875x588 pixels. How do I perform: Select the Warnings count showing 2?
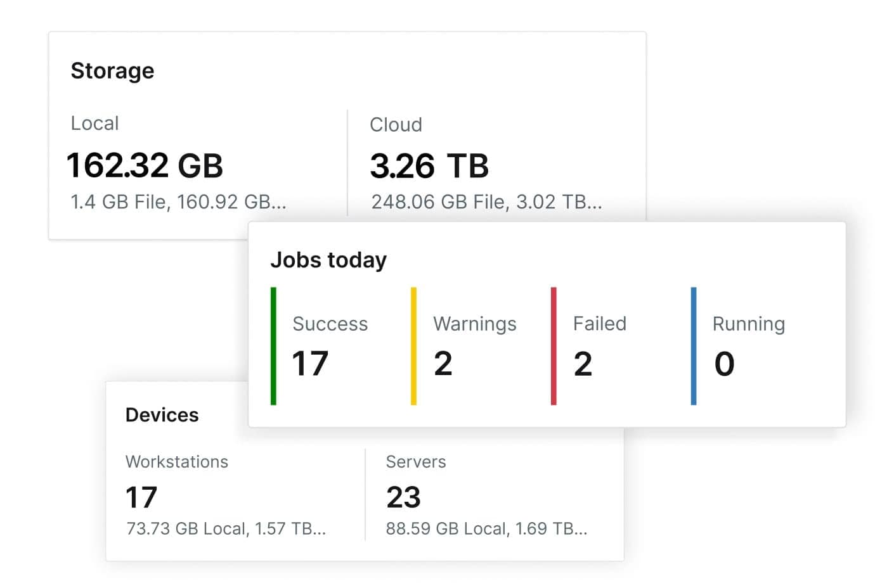[x=444, y=363]
